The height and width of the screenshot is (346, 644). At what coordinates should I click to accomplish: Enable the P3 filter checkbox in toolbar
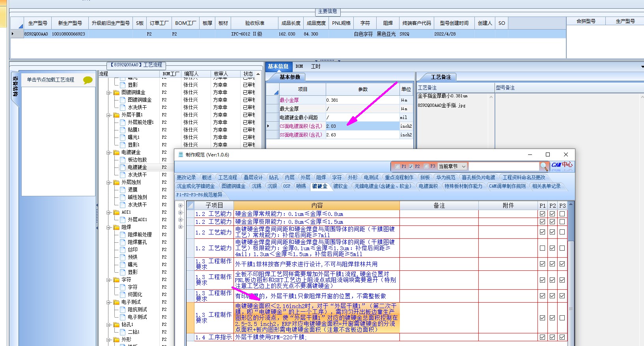pyautogui.click(x=426, y=166)
